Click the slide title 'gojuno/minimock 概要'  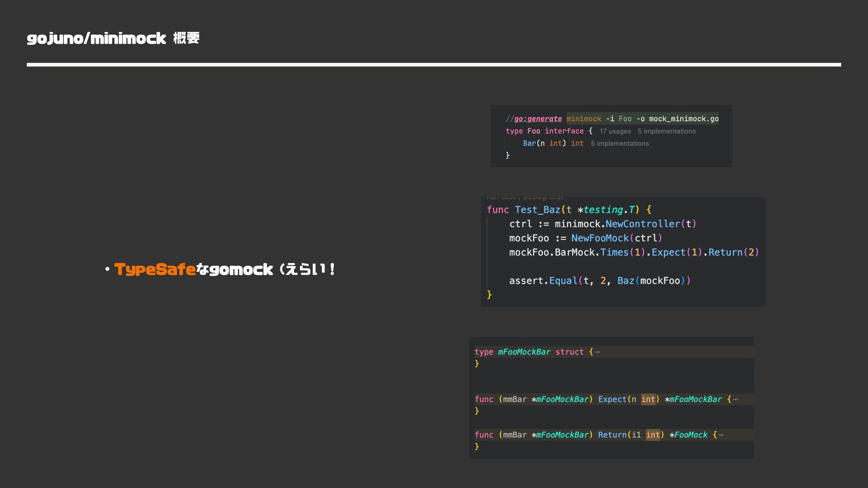pos(113,38)
